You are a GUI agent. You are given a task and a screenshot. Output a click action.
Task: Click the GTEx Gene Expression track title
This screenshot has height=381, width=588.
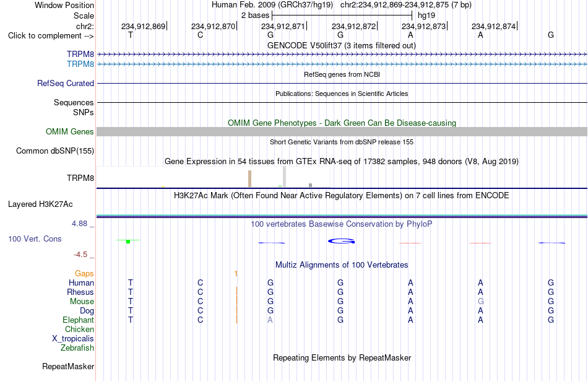(x=342, y=162)
